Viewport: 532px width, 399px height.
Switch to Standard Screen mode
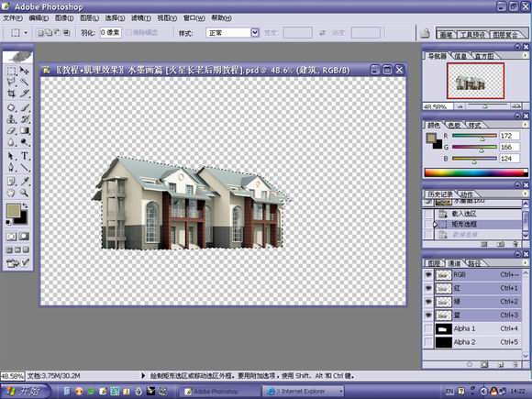[x=9, y=250]
